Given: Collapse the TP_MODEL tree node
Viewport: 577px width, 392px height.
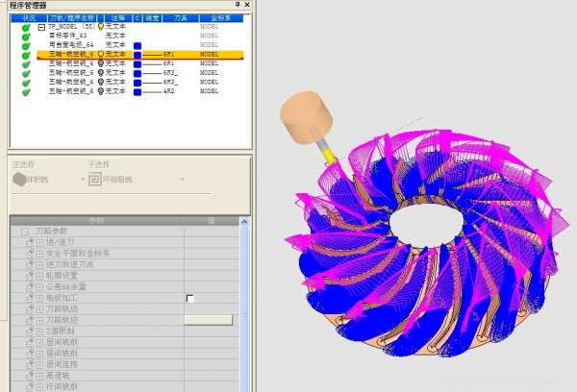Looking at the screenshot, I should click(41, 28).
